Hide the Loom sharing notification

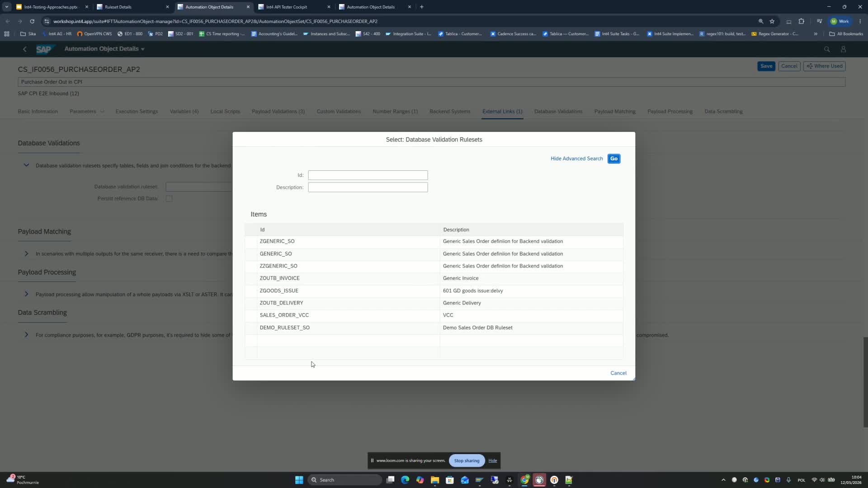[492, 460]
